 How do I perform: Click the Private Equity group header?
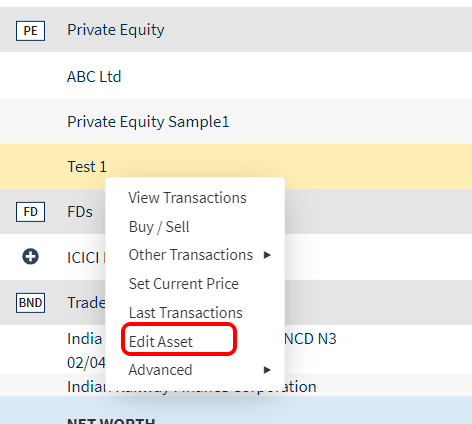[x=236, y=29]
